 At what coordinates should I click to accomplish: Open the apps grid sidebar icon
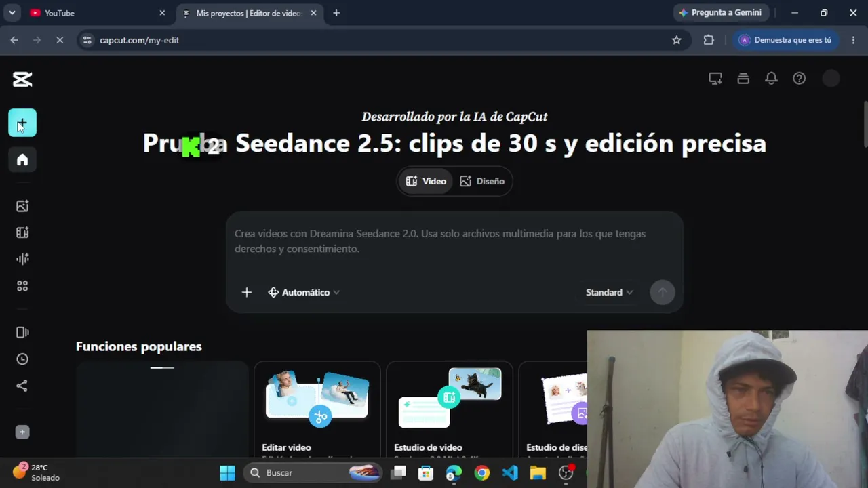[x=22, y=286]
